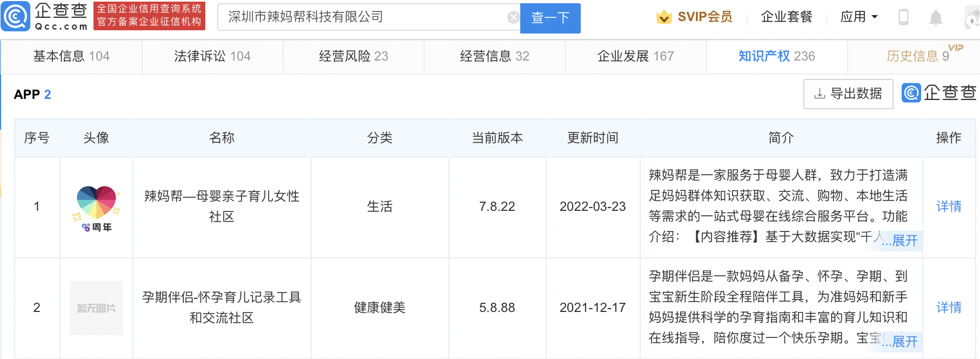
Task: Switch to the 经营信息 tab
Action: click(494, 56)
